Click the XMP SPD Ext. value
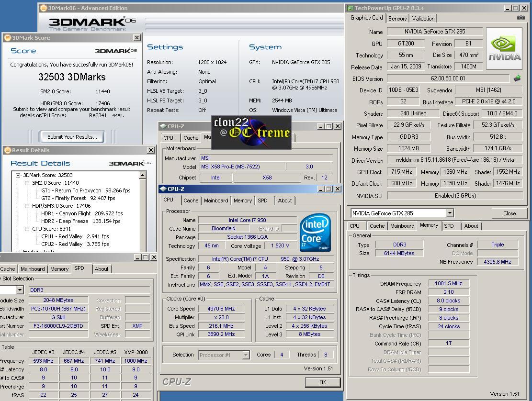The image size is (532, 401). (137, 326)
